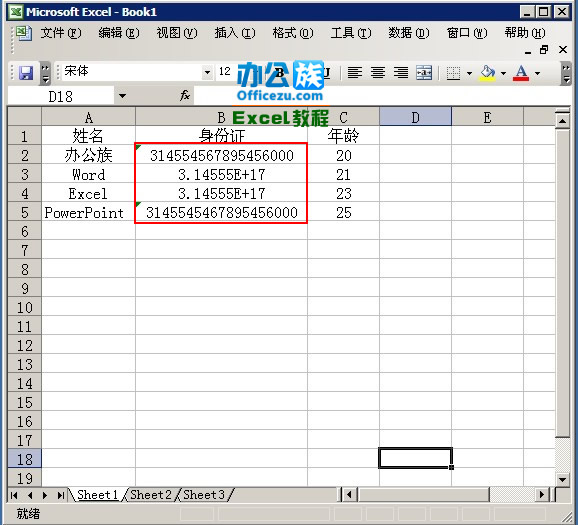578x525 pixels.
Task: Switch to the Sheet2 tab
Action: click(x=151, y=494)
